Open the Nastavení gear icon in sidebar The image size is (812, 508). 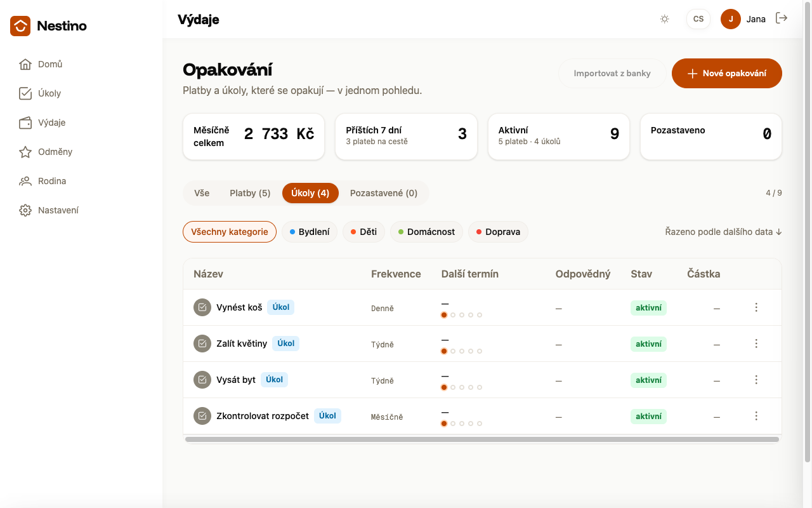[x=25, y=210]
